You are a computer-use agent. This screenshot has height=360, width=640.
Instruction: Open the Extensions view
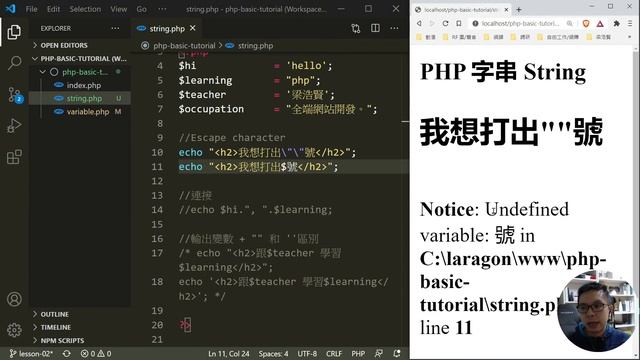[14, 157]
